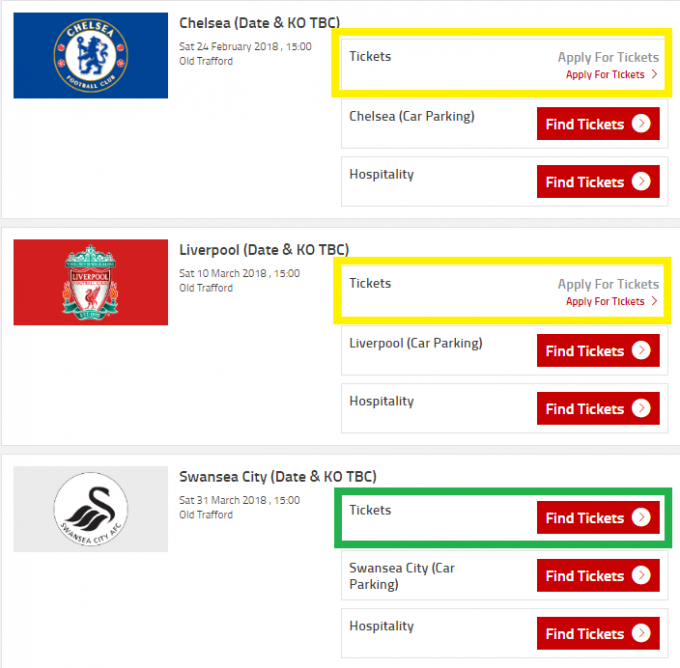The width and height of the screenshot is (680, 668).
Task: Find Tickets for Chelsea Hospitality
Action: [598, 183]
